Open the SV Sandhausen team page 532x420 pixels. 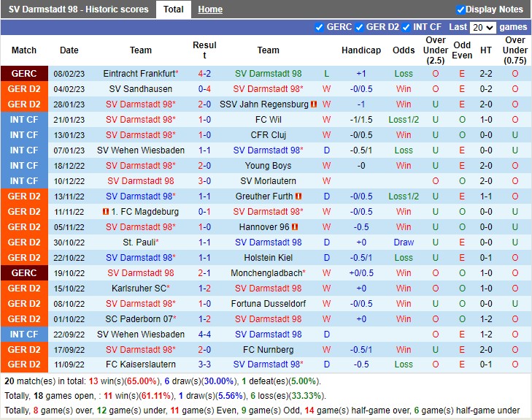tap(141, 89)
